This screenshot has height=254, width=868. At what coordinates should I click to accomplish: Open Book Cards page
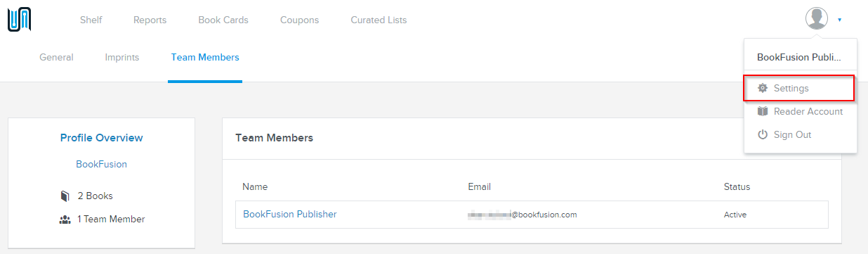tap(223, 20)
